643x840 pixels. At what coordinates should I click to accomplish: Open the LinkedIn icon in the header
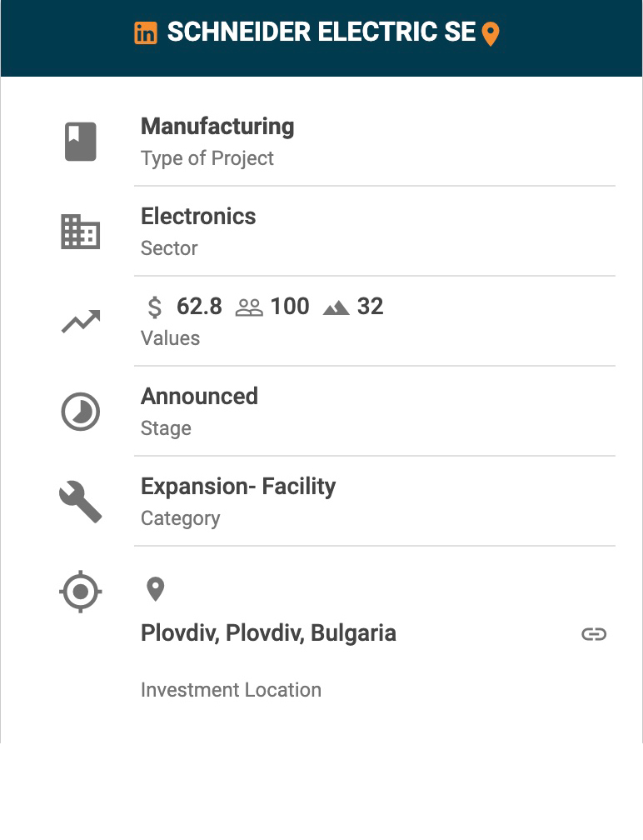pos(146,33)
